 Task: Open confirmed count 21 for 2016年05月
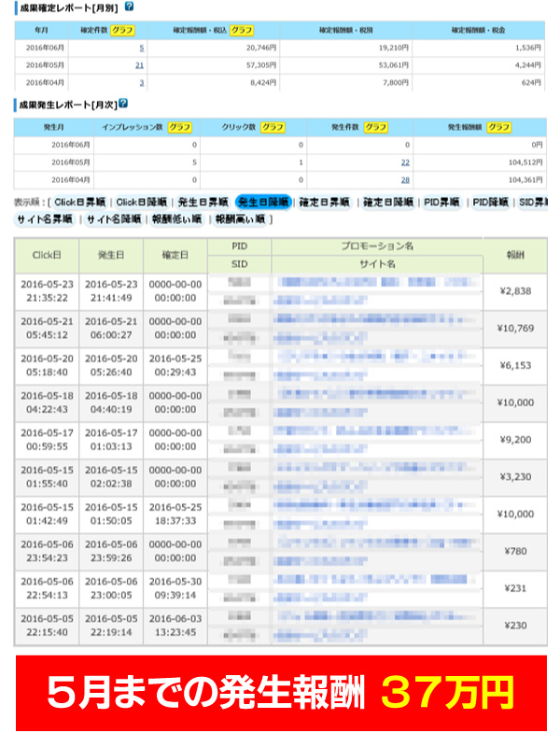pyautogui.click(x=139, y=65)
